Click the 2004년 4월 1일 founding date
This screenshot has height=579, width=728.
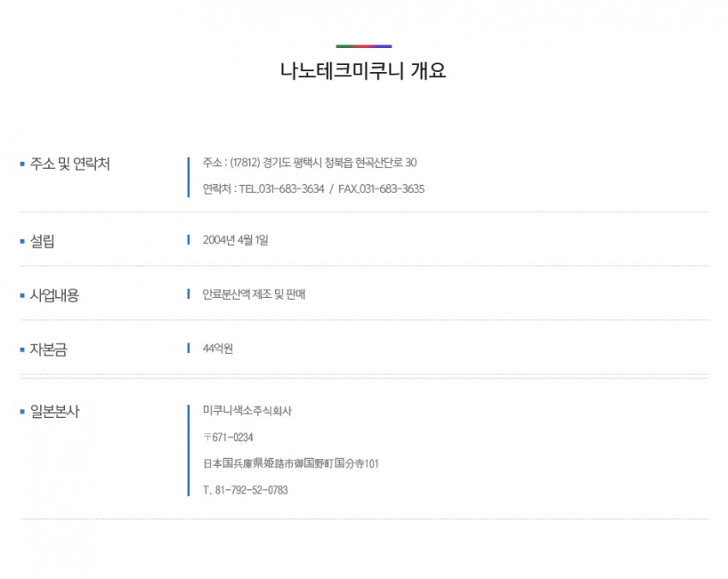236,240
